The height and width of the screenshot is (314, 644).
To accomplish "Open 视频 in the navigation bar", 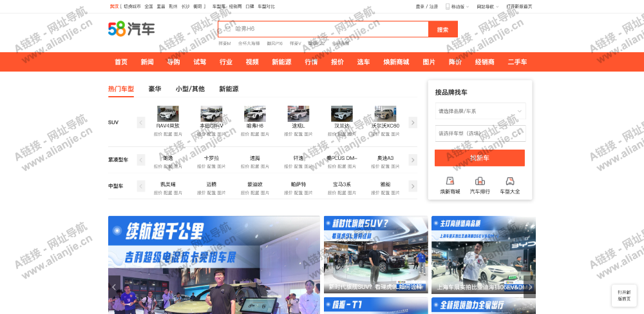I will (x=252, y=62).
